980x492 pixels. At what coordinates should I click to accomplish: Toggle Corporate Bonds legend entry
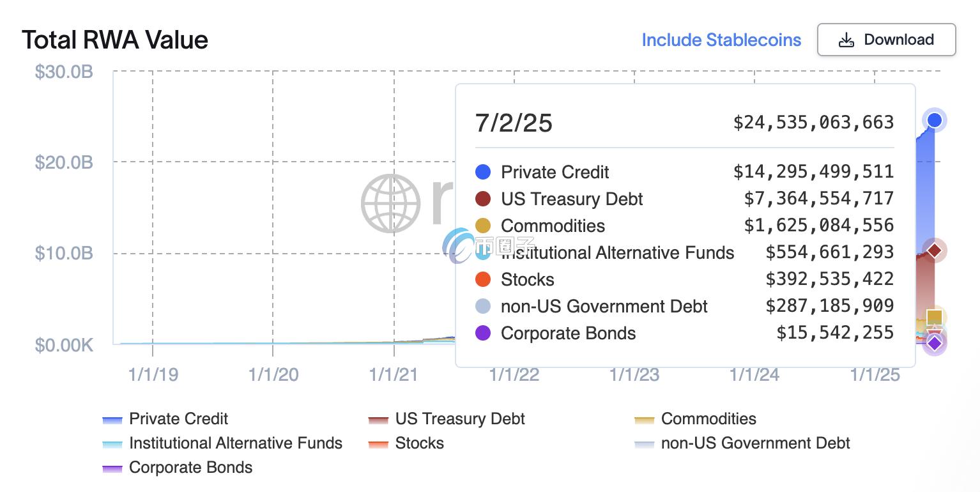point(178,468)
